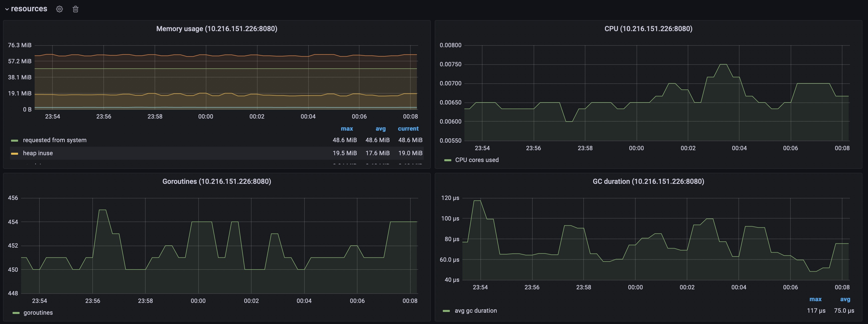
Task: Sort Memory legend by 'current' column
Action: pyautogui.click(x=408, y=128)
